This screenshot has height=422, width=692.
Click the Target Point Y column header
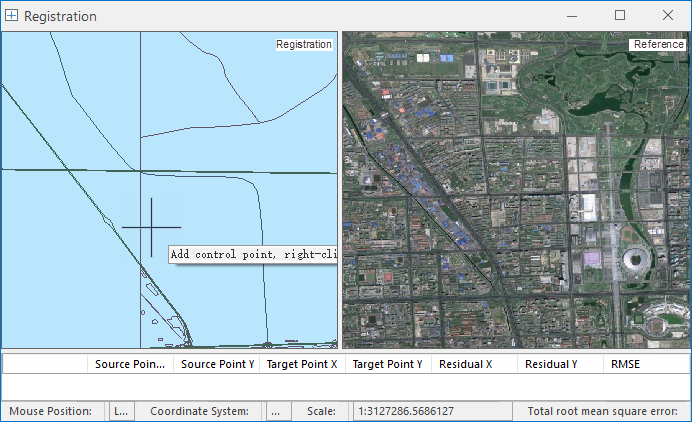[x=387, y=364]
